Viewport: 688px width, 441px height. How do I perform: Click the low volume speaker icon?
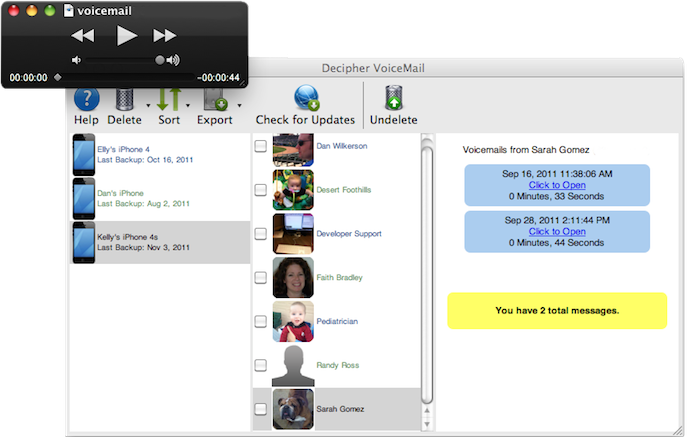pyautogui.click(x=76, y=60)
